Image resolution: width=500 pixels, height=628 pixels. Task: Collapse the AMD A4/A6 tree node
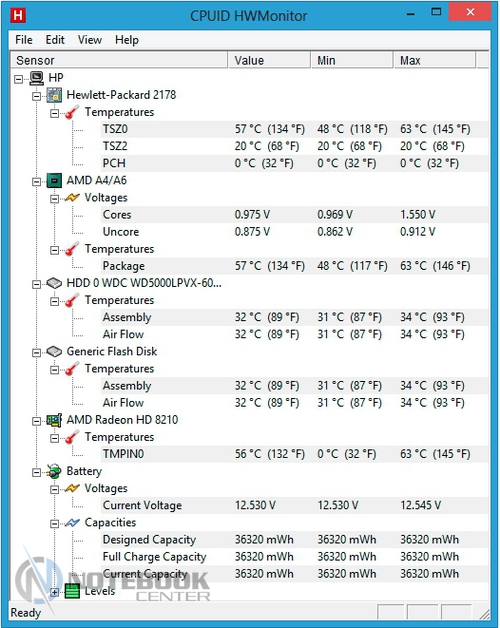[36, 182]
